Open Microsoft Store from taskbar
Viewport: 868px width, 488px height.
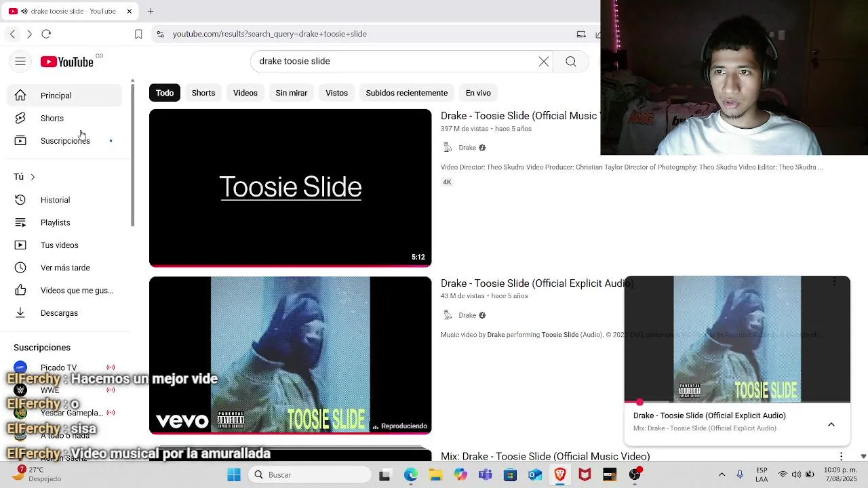pos(510,474)
